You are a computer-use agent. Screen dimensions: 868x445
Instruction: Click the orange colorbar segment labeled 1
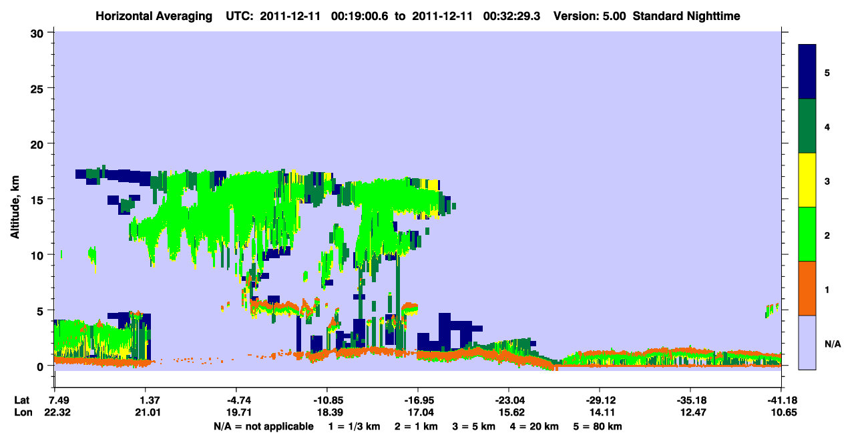(x=807, y=288)
